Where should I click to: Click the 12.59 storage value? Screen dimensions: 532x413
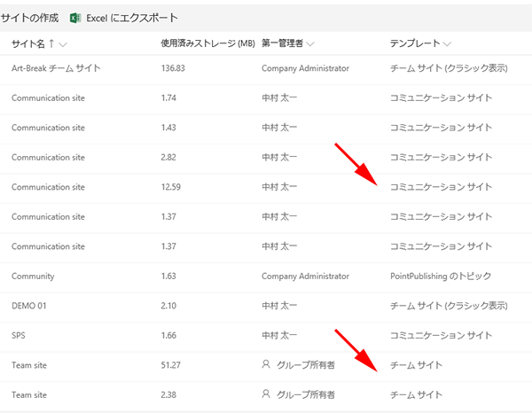tap(170, 187)
